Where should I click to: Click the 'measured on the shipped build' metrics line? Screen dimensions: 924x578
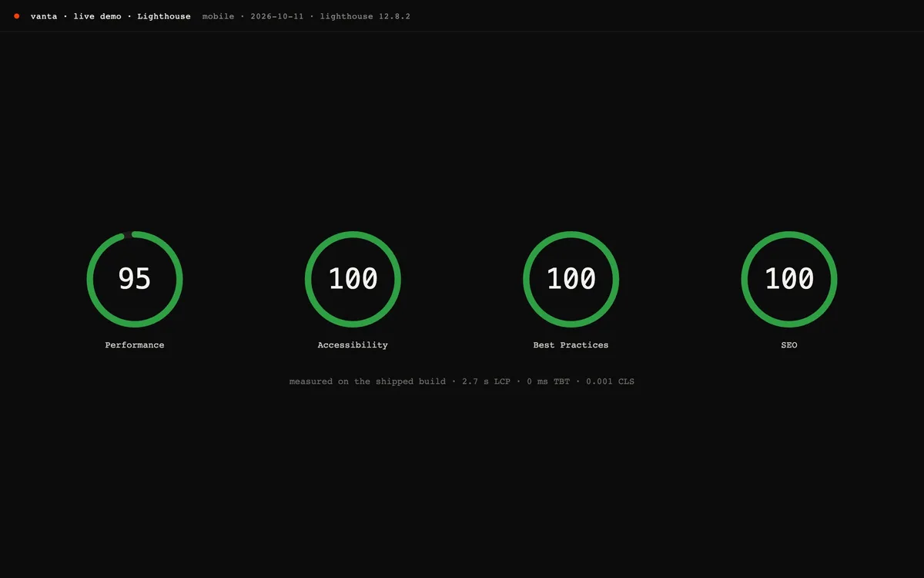point(462,381)
